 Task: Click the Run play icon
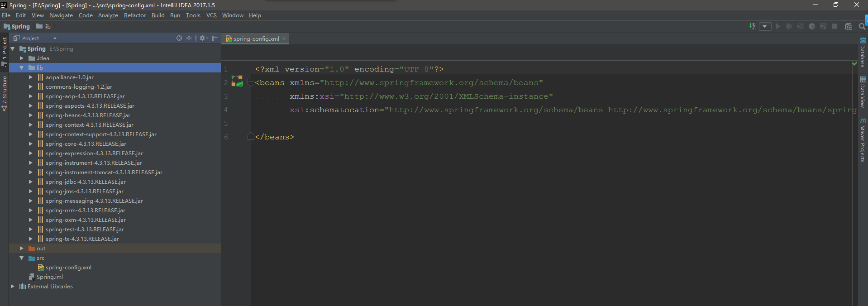[x=778, y=26]
